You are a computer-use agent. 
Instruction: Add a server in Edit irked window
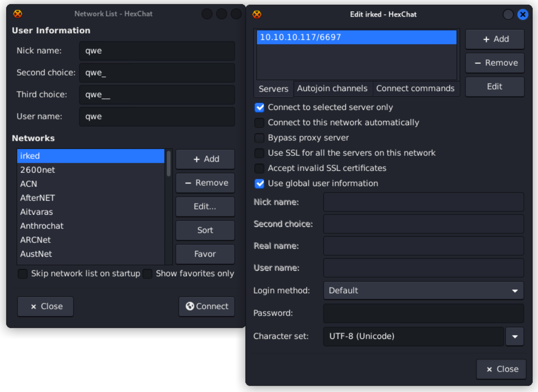pos(495,39)
